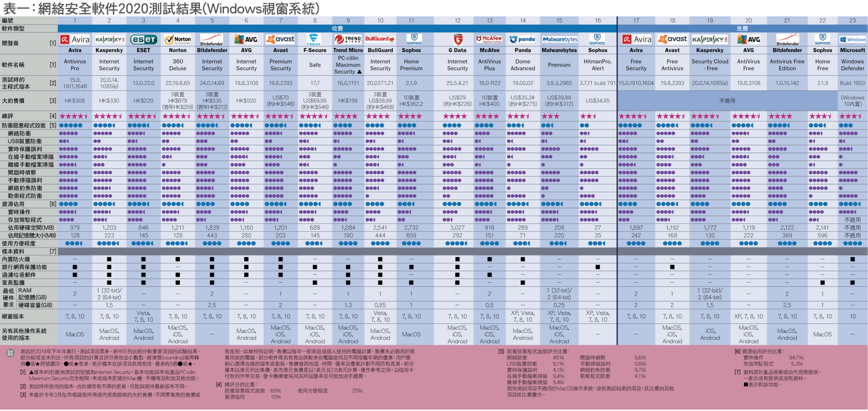Click the 'Dome Advanced' software name
The width and height of the screenshot is (868, 411).
click(523, 65)
